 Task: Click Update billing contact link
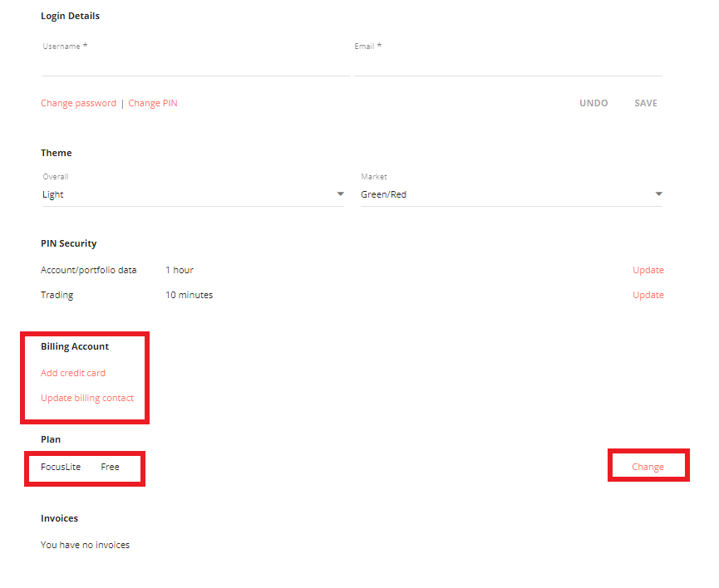pyautogui.click(x=87, y=398)
